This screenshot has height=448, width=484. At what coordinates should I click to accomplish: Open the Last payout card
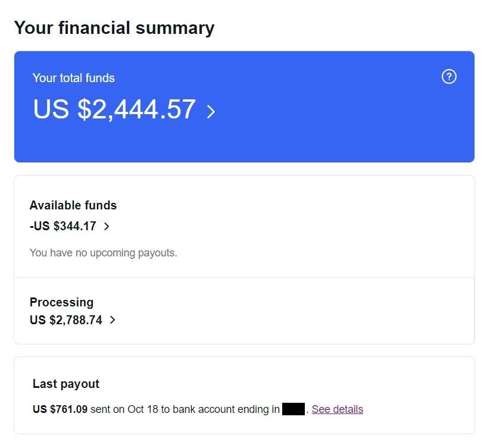click(65, 384)
